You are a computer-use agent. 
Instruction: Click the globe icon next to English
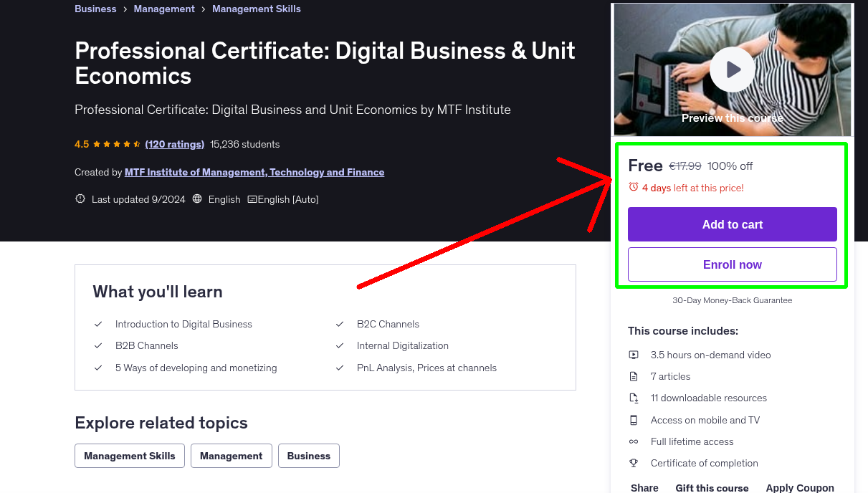(x=196, y=198)
